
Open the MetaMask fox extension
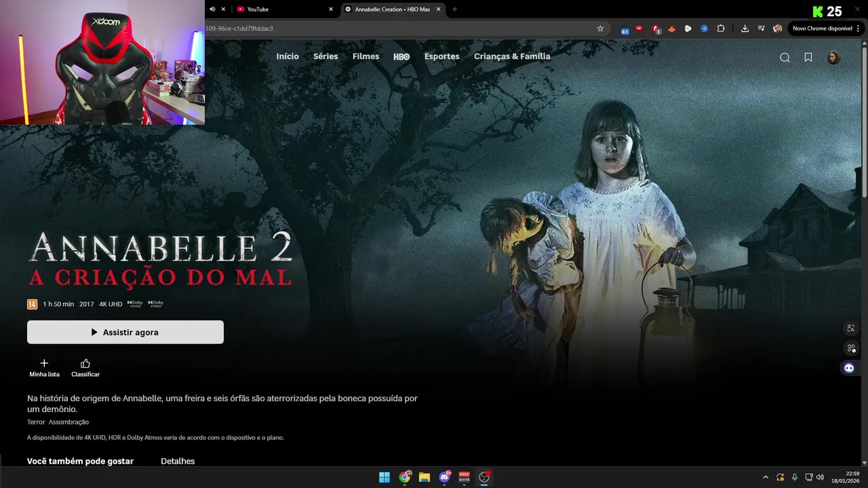672,28
